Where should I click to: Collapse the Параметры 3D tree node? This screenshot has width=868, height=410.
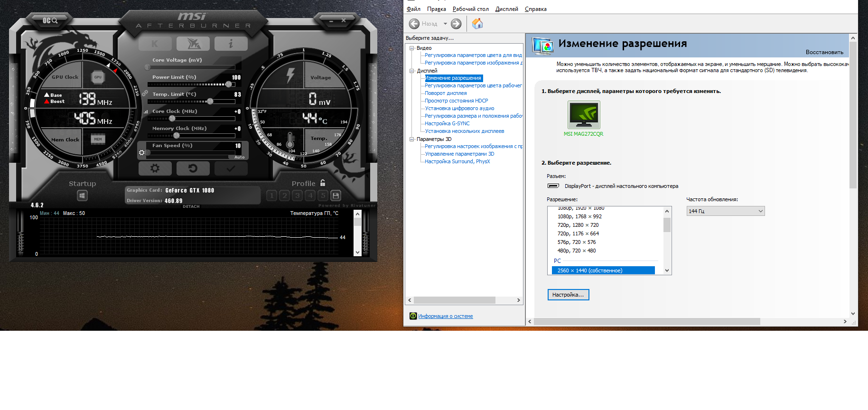[x=412, y=139]
